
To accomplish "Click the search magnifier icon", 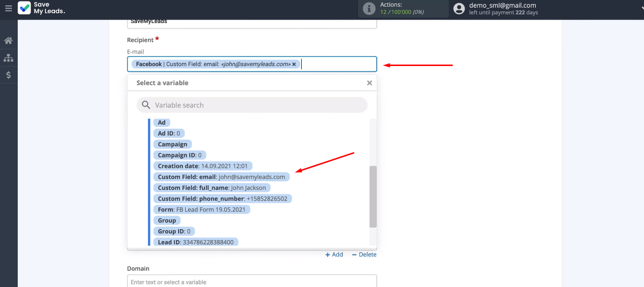I will pyautogui.click(x=146, y=105).
